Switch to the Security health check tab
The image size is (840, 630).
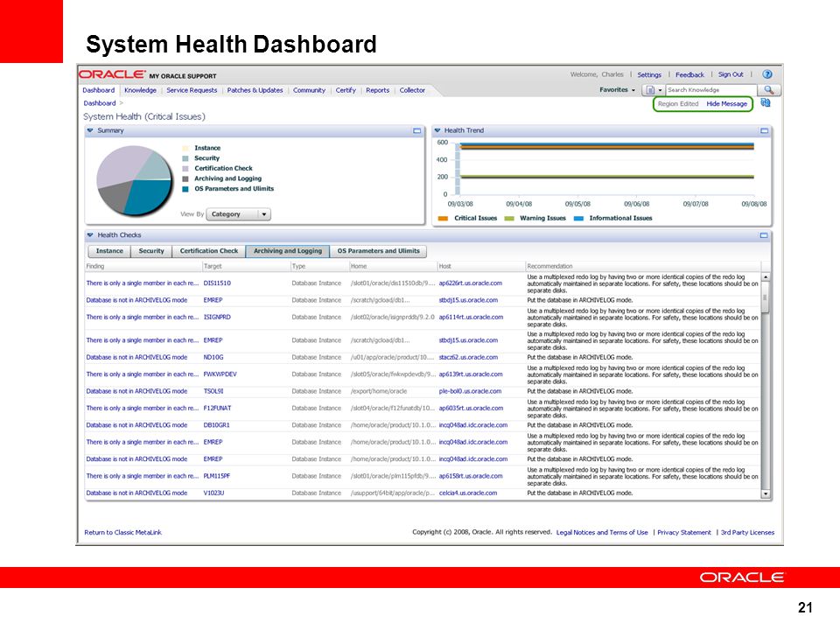coord(151,251)
